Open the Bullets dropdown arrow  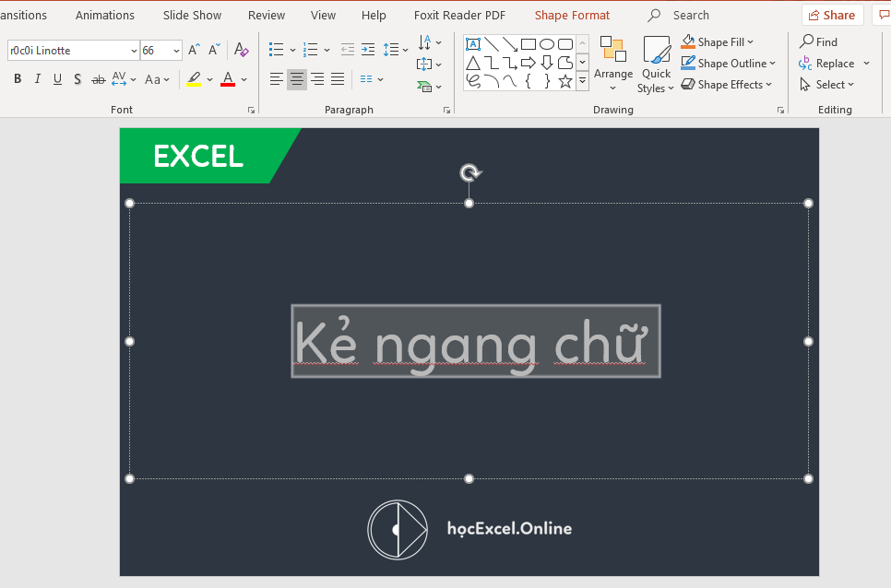pos(292,50)
